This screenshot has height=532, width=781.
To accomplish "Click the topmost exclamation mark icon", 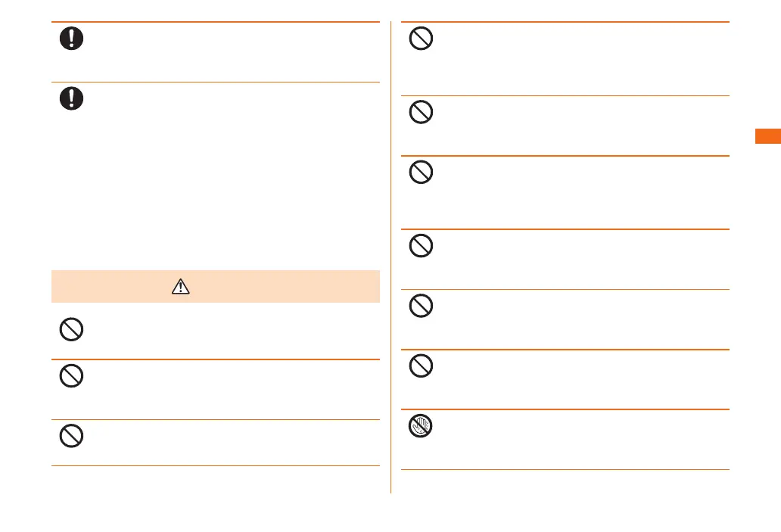I will click(72, 39).
